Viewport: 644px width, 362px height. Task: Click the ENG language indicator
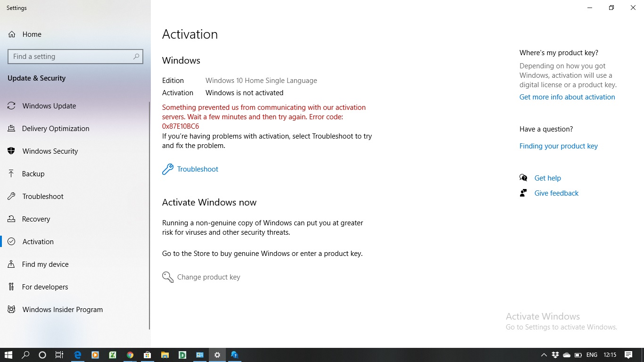(592, 355)
